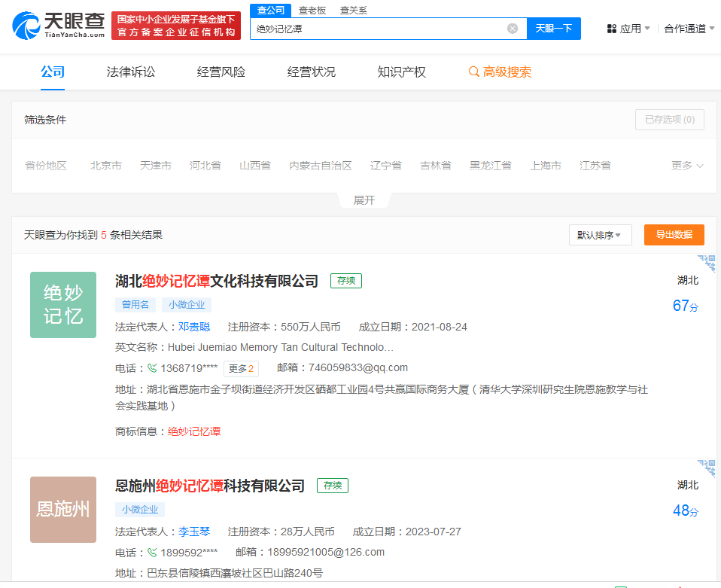Select the 查公司 search tab
This screenshot has width=721, height=588.
[270, 10]
